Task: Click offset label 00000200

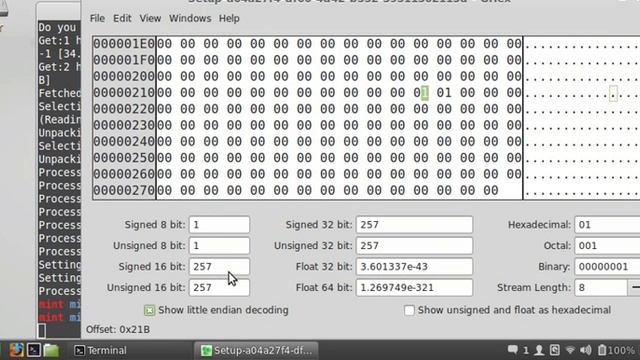Action: 124,76
